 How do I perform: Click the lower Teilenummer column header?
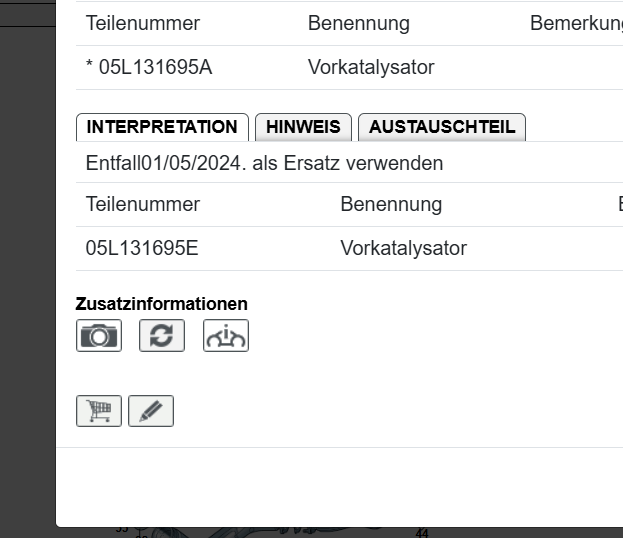click(143, 204)
